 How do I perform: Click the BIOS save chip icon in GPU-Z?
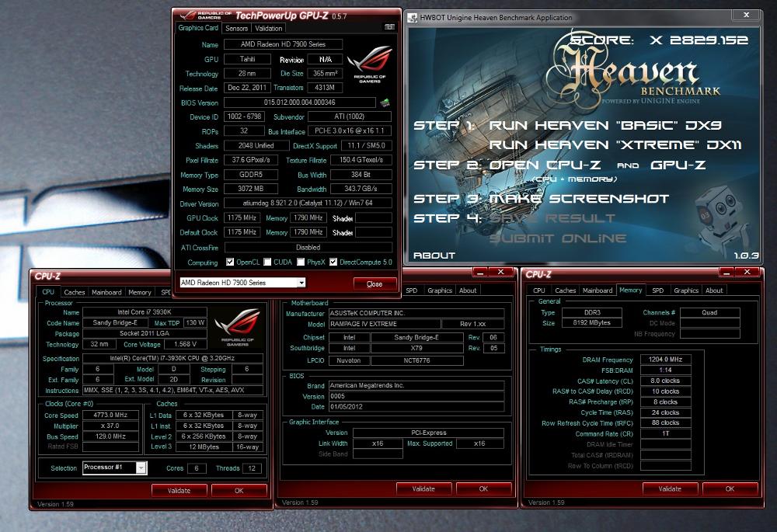pos(385,103)
